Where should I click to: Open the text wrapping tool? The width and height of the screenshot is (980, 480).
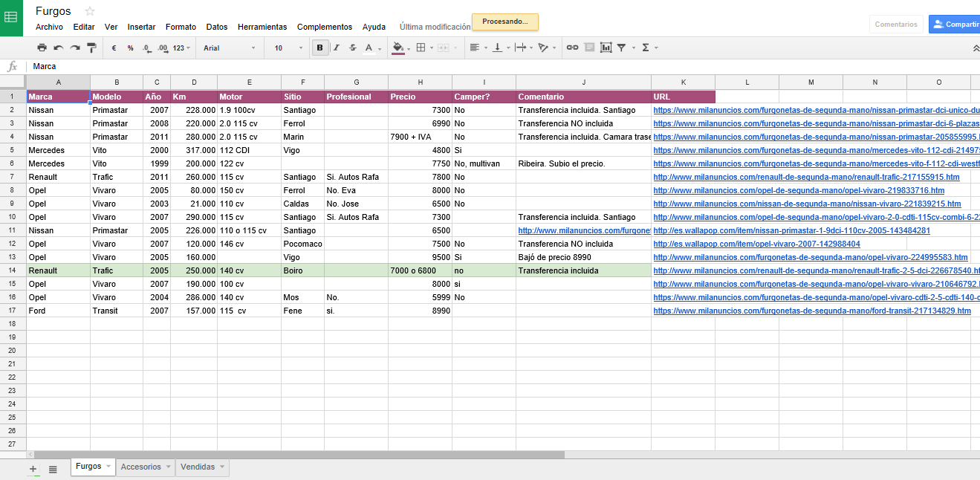(x=520, y=48)
